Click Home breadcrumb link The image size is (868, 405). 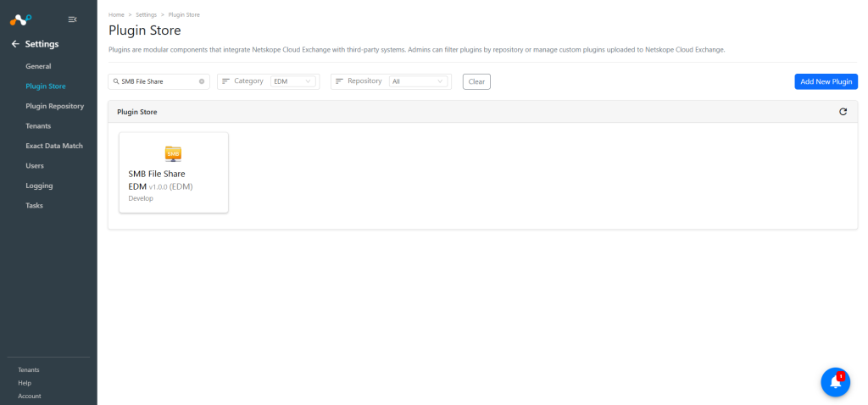tap(116, 15)
